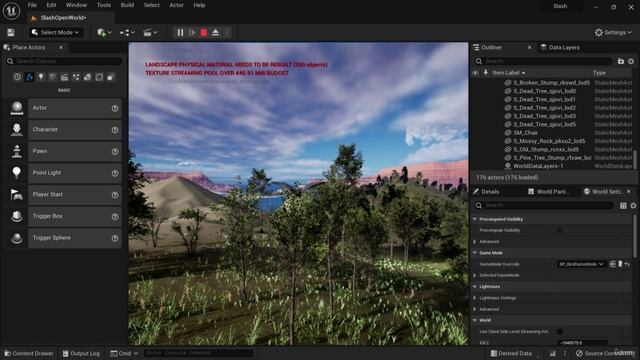Toggle the Outliner visibility column eye
640x360 pixels.
(476, 73)
